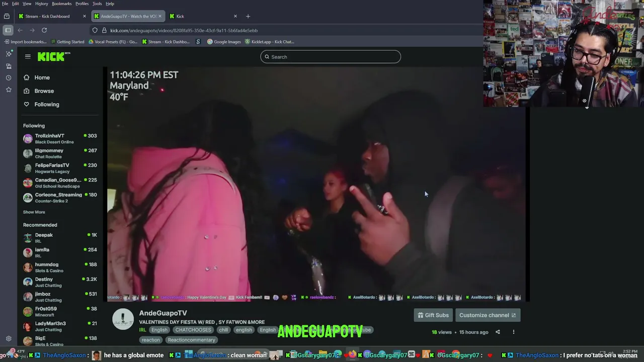Open the Kicklet.app bookmark
The image size is (644, 362).
[x=269, y=42]
